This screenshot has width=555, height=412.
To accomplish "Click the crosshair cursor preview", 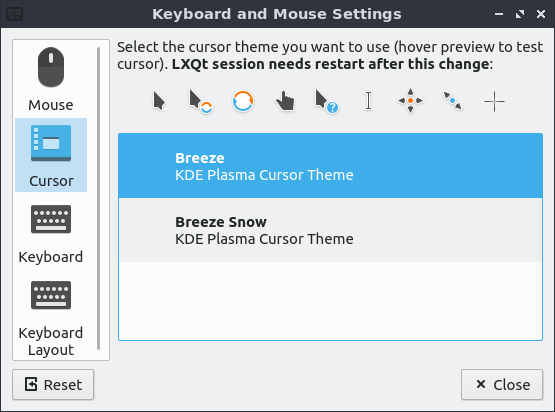I will [494, 102].
